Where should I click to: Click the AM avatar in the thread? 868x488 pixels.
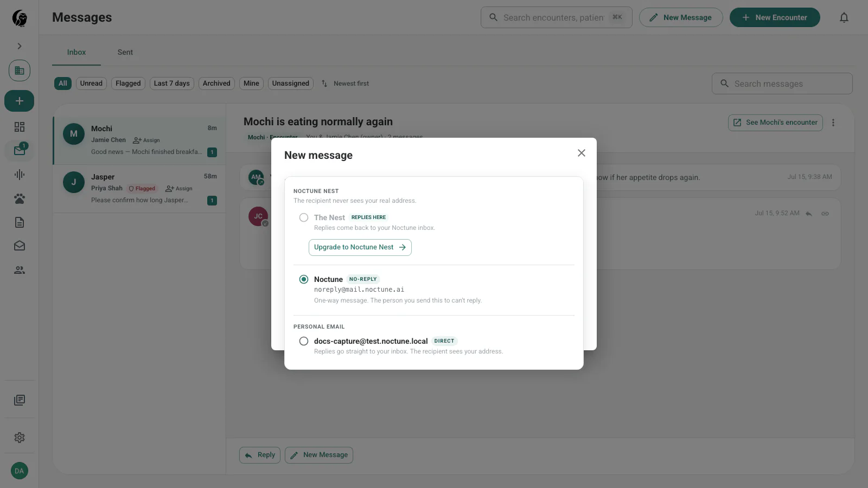pos(256,177)
